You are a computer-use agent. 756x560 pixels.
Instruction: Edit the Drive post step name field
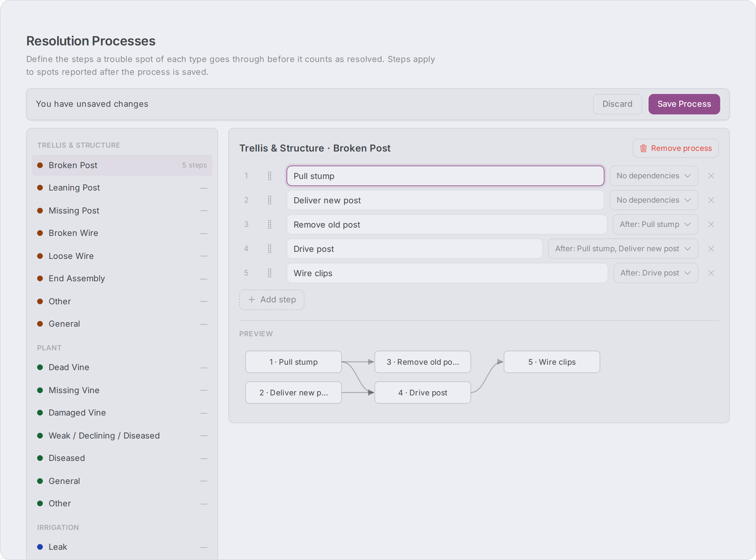[415, 249]
